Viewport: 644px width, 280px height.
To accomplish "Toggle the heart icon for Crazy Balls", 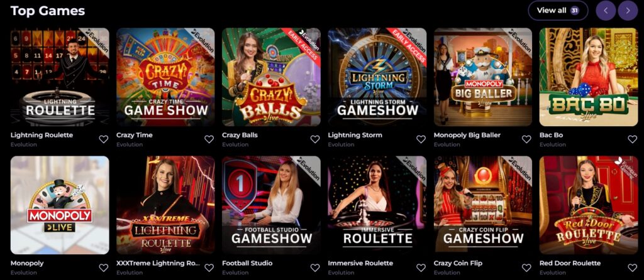I will click(x=315, y=139).
